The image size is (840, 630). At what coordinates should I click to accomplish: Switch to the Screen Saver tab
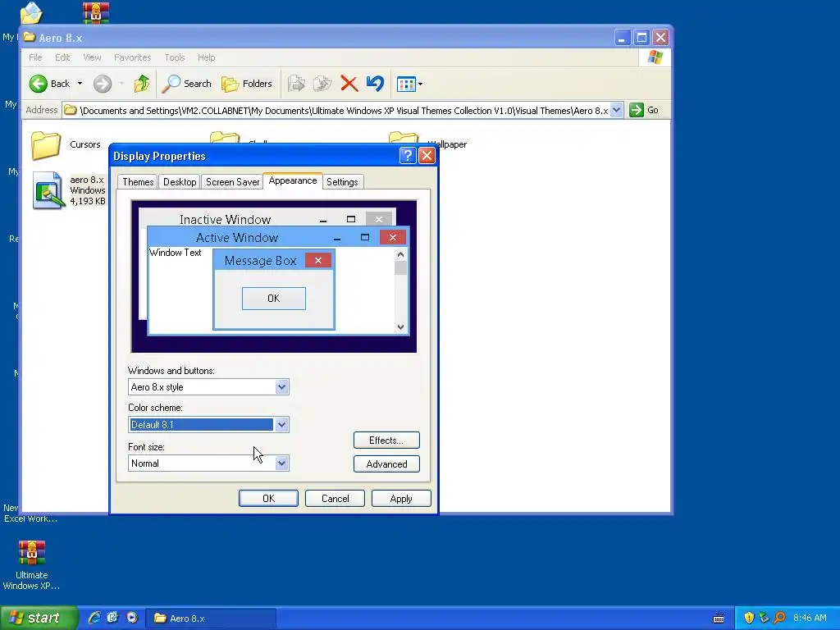(x=232, y=181)
